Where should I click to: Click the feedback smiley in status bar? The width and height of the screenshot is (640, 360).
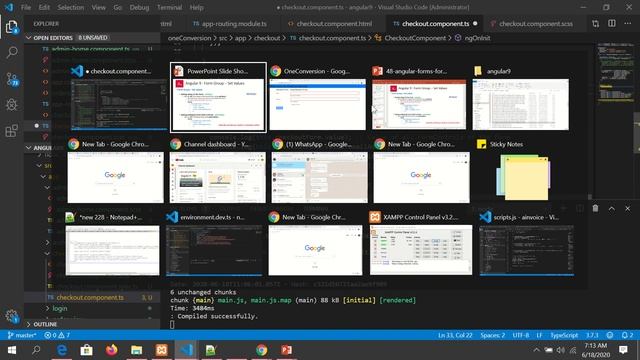click(x=610, y=335)
